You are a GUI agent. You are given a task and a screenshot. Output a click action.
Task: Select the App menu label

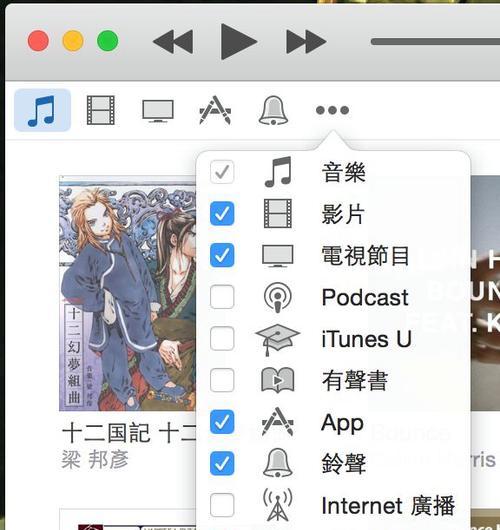coord(342,423)
